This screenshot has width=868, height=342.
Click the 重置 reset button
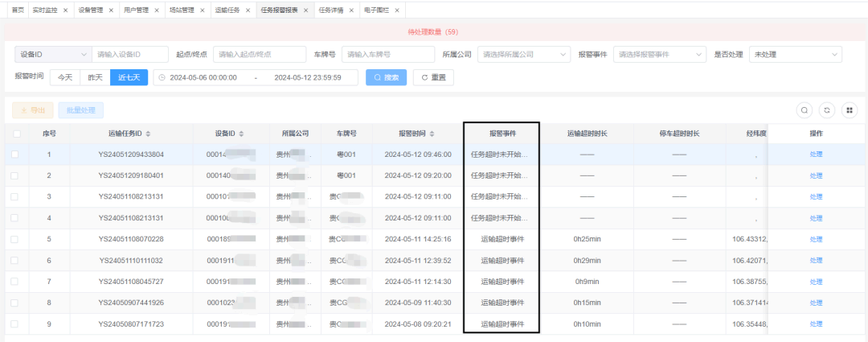coord(433,77)
